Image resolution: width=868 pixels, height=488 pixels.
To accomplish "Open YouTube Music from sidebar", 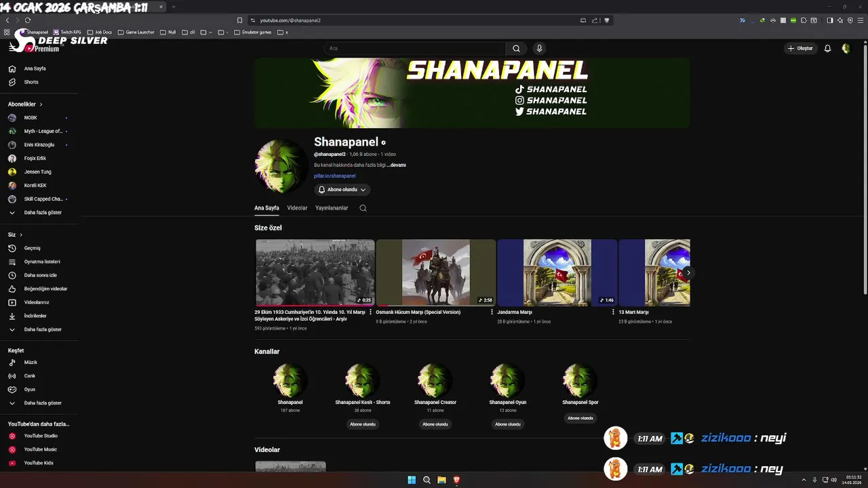I will pyautogui.click(x=40, y=449).
